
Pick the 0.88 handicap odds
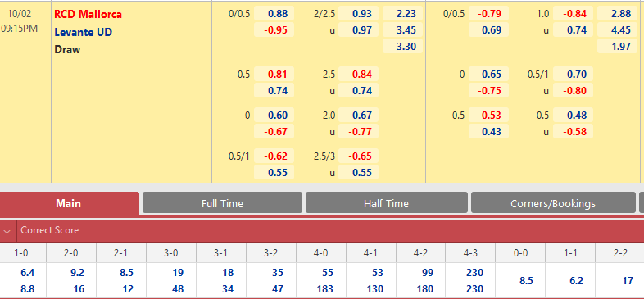pyautogui.click(x=274, y=14)
